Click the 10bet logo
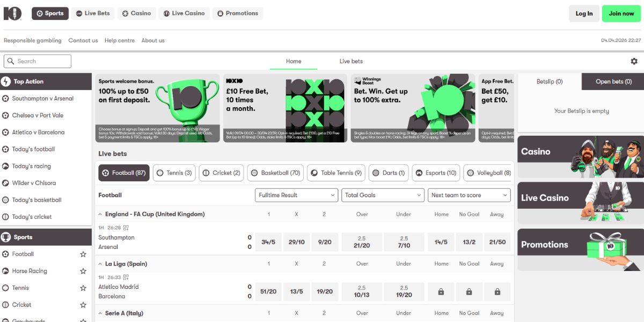The image size is (644, 322). [x=12, y=13]
